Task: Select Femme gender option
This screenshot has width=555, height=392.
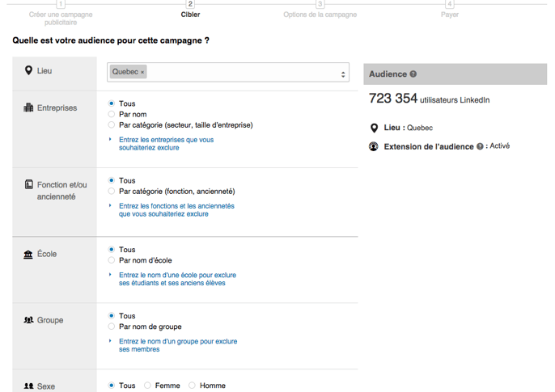Action: [x=147, y=386]
